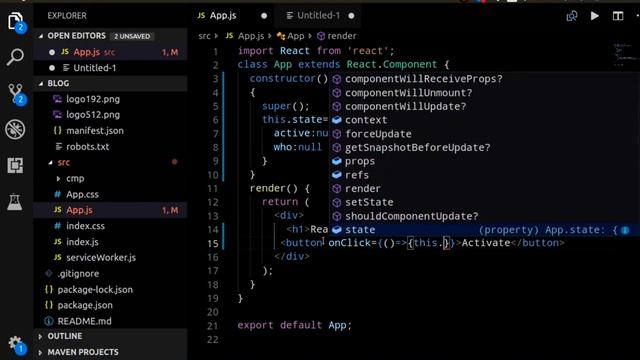The height and width of the screenshot is (360, 640).
Task: Click the src breadcrumb
Action: click(x=204, y=36)
